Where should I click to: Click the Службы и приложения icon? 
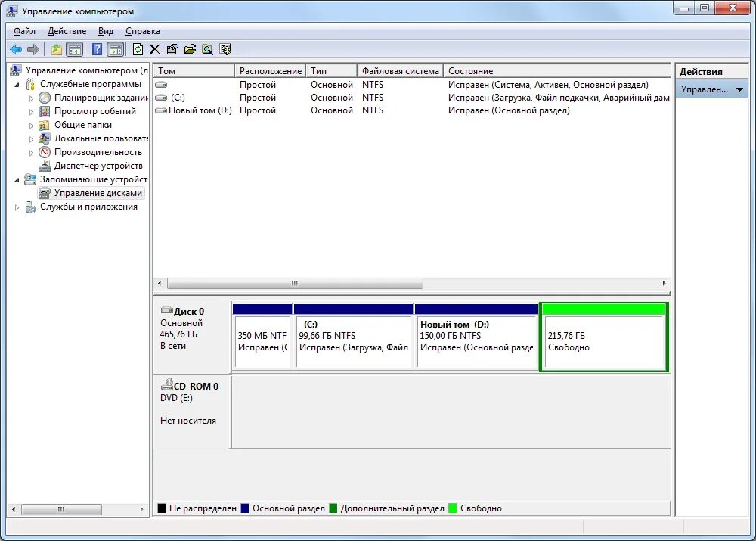pyautogui.click(x=30, y=207)
